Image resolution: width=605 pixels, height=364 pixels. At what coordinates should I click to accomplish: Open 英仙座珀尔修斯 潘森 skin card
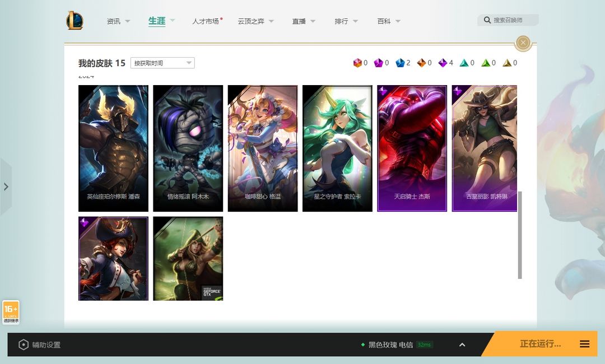point(113,148)
